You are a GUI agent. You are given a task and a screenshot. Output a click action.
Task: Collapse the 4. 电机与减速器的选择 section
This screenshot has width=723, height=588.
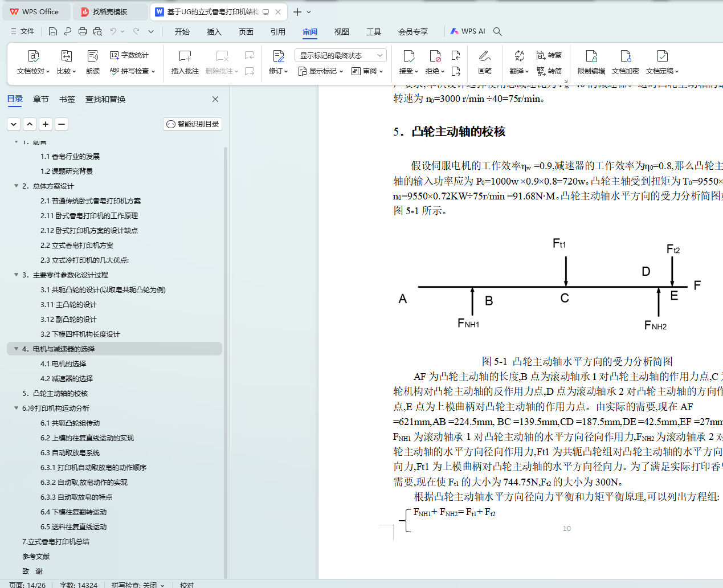tap(16, 349)
